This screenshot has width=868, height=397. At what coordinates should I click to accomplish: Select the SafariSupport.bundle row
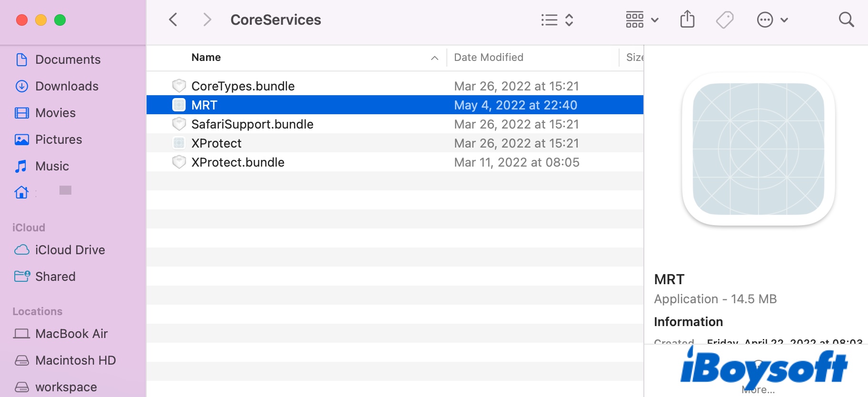[x=252, y=124]
